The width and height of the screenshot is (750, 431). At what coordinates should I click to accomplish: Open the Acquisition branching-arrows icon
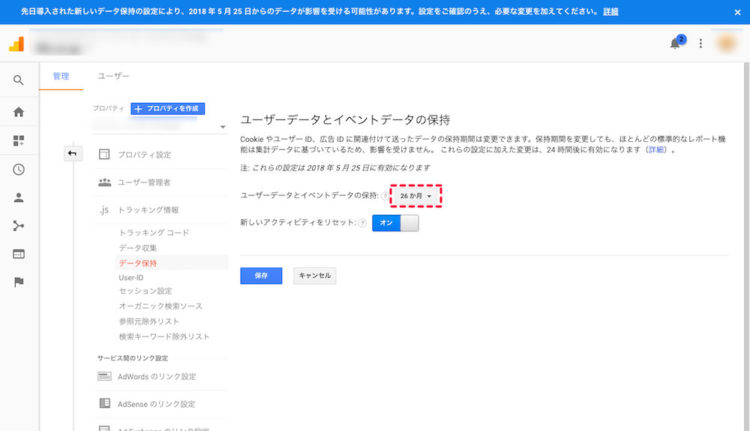point(19,226)
